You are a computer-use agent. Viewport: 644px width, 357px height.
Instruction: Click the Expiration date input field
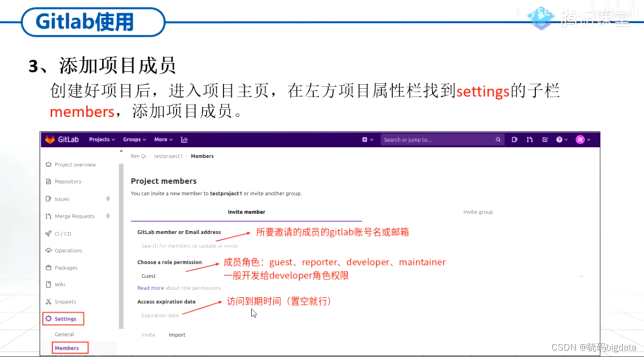pyautogui.click(x=160, y=315)
